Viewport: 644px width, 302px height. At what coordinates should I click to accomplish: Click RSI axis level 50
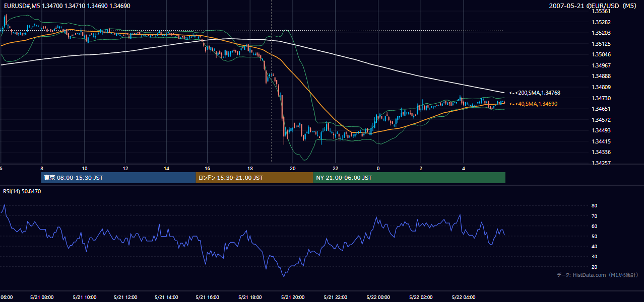(594, 236)
